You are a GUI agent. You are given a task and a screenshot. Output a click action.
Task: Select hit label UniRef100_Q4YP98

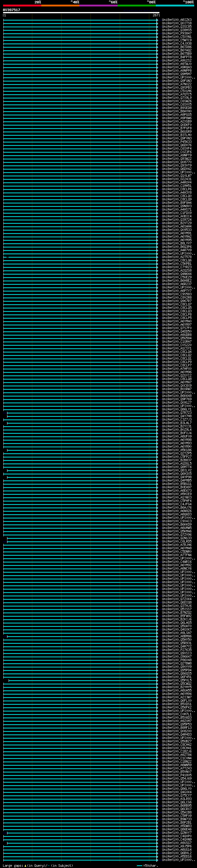pos(177,477)
